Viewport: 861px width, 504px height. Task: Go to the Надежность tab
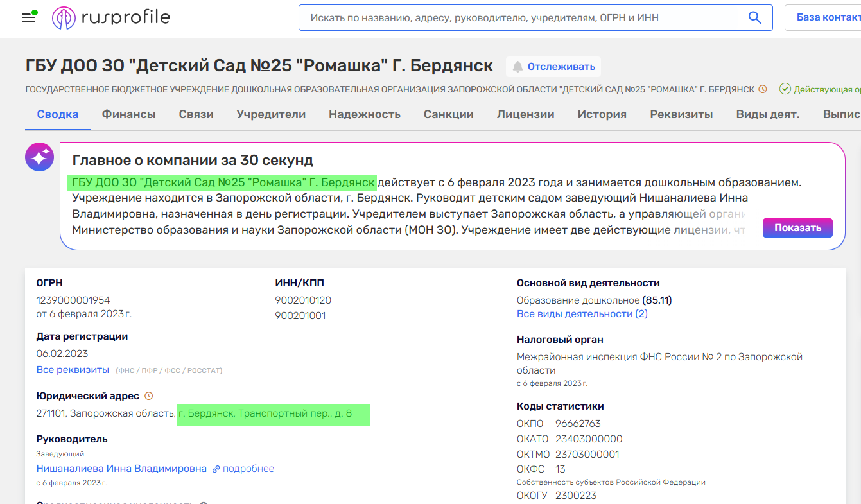pos(364,114)
